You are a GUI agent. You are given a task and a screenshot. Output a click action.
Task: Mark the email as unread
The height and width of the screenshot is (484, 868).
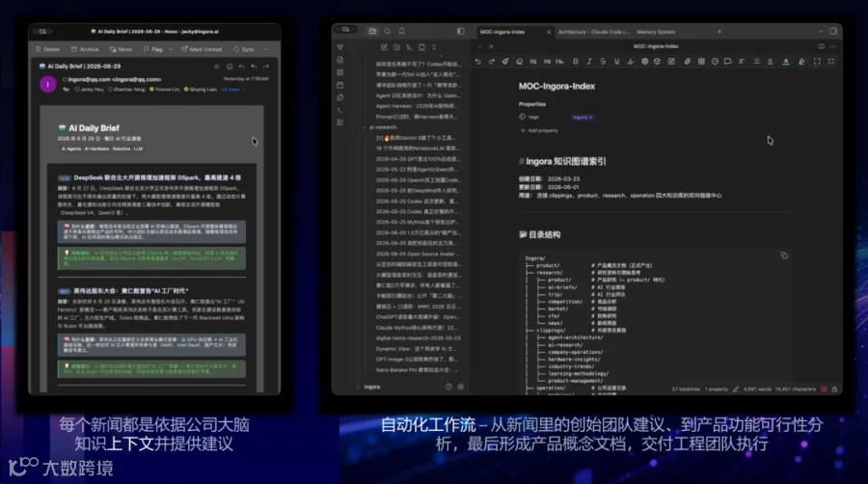click(202, 49)
